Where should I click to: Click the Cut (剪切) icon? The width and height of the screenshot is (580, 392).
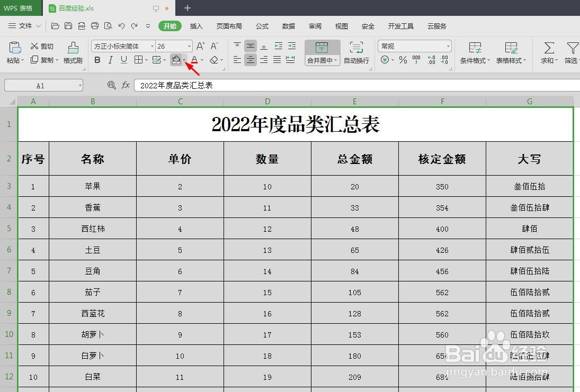35,45
